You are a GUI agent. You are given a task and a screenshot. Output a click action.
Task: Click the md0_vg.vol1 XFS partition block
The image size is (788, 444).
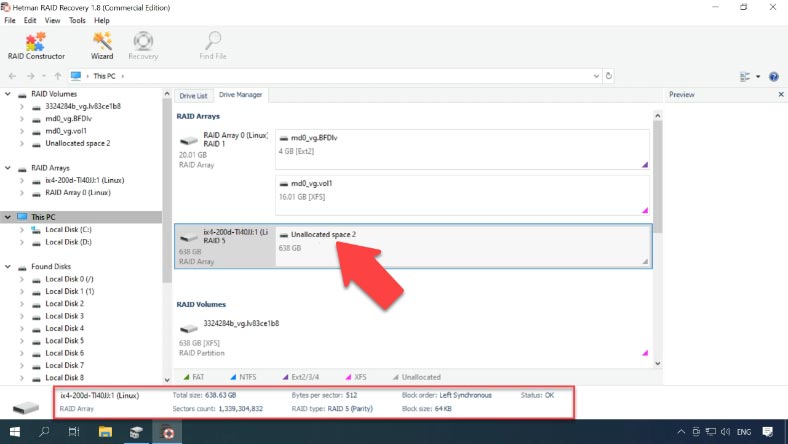[462, 195]
